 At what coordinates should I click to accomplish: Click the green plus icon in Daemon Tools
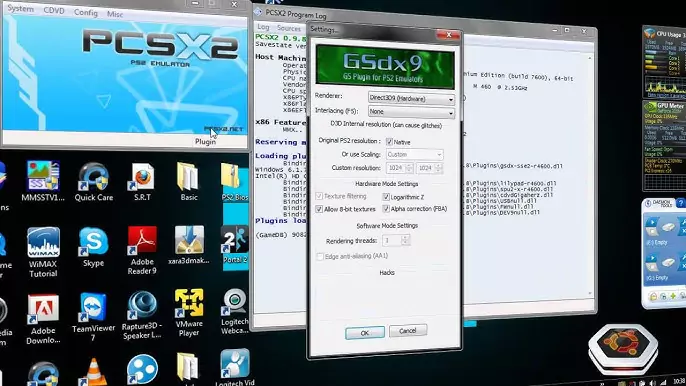click(x=673, y=297)
